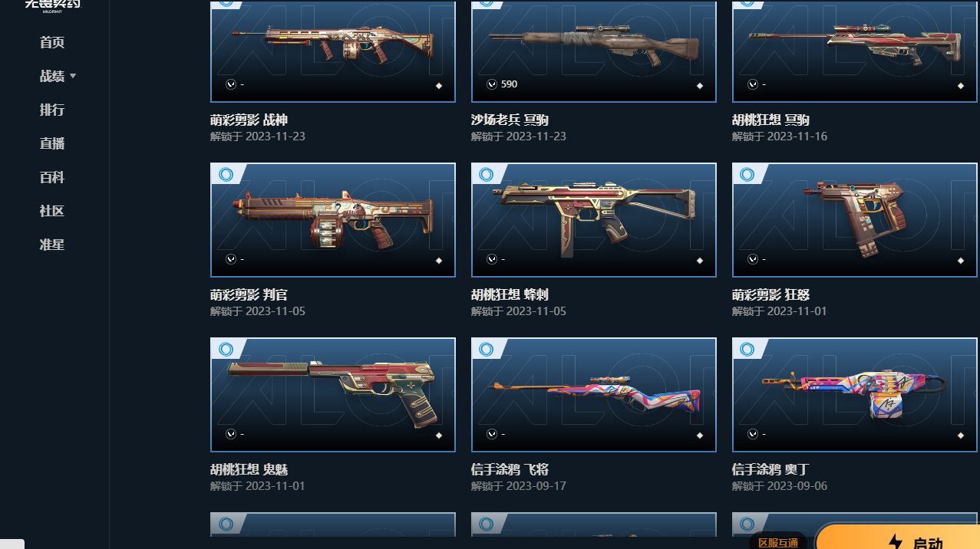Open the 直播 live stream section
Screen dimensions: 980x549
coord(52,143)
